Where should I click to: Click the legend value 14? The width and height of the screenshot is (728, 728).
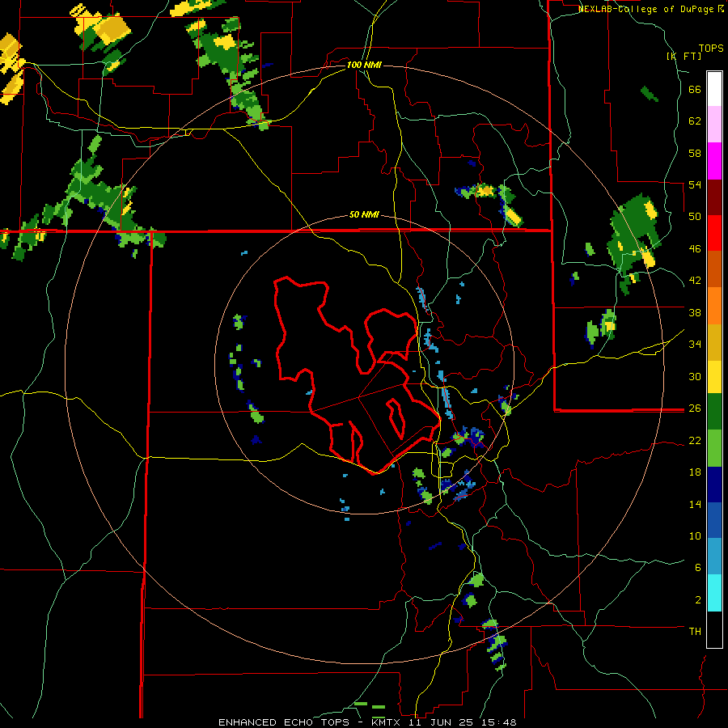pyautogui.click(x=695, y=504)
